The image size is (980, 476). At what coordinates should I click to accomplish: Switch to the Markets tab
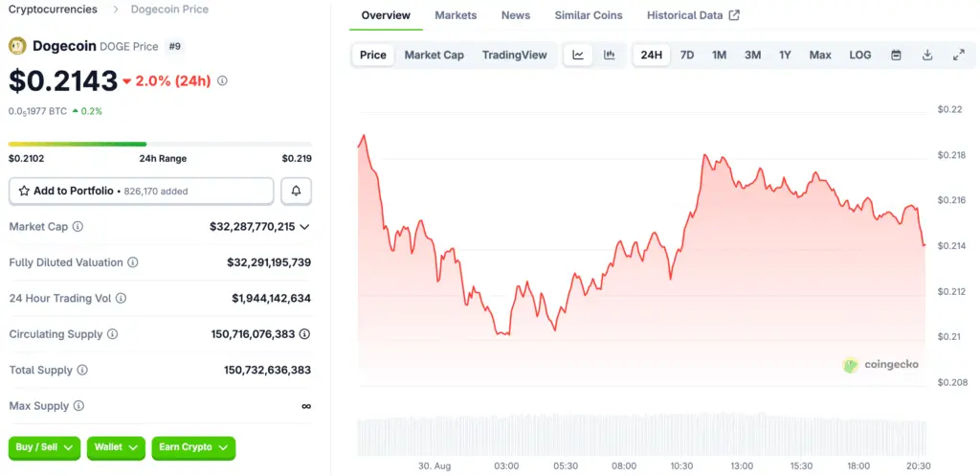click(x=456, y=15)
